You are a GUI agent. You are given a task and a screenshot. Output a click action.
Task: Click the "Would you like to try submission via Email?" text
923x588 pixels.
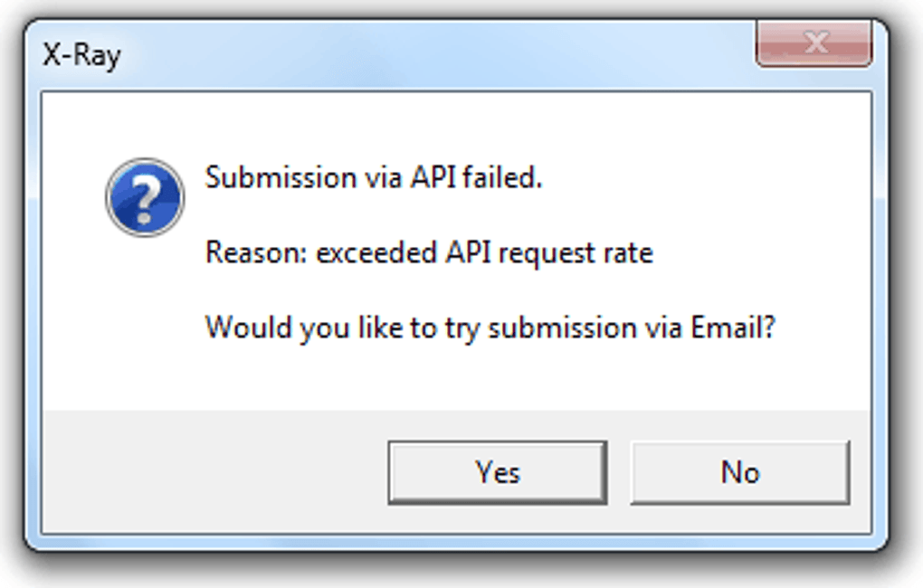[490, 327]
